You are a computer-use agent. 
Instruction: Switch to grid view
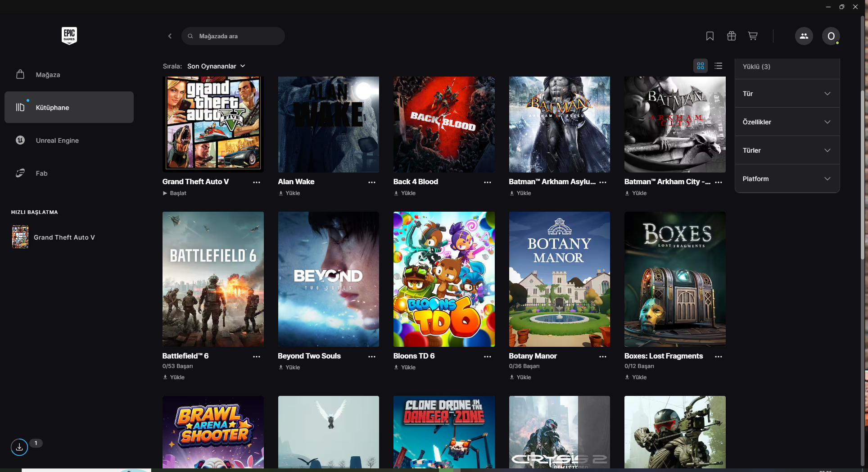[x=701, y=66]
